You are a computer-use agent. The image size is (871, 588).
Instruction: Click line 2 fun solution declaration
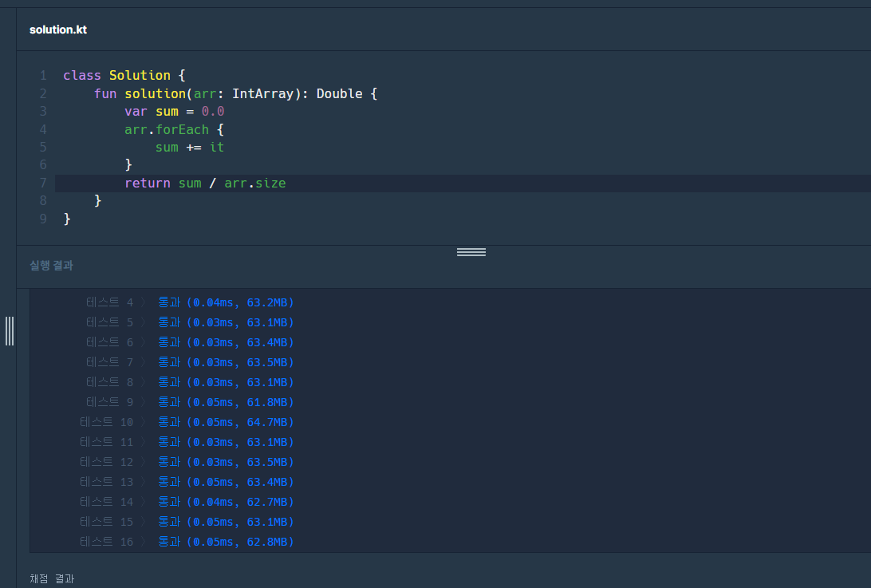click(x=235, y=93)
